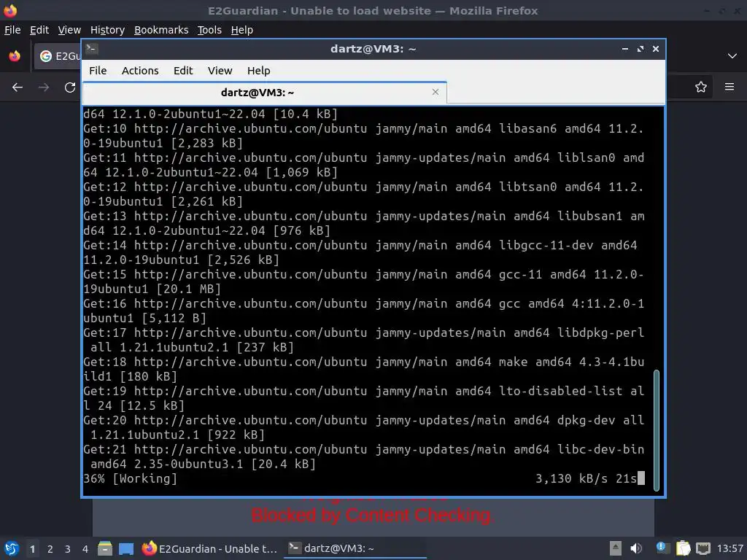
Task: Go forward in Firefox
Action: (44, 87)
